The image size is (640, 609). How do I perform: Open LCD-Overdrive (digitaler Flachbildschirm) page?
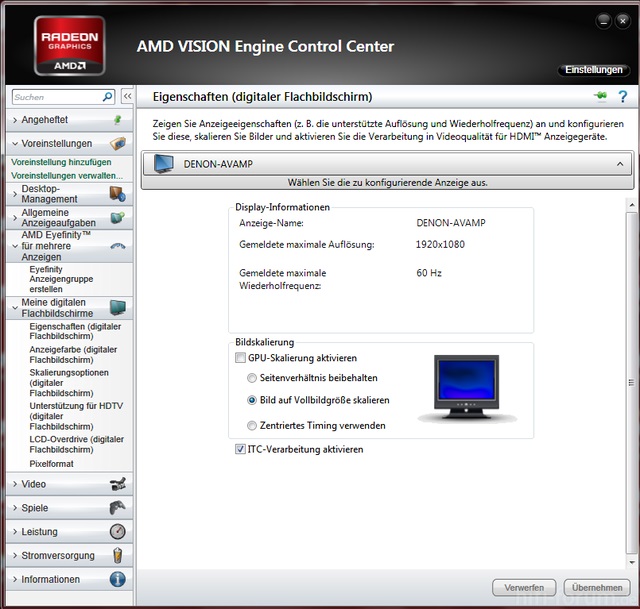76,445
